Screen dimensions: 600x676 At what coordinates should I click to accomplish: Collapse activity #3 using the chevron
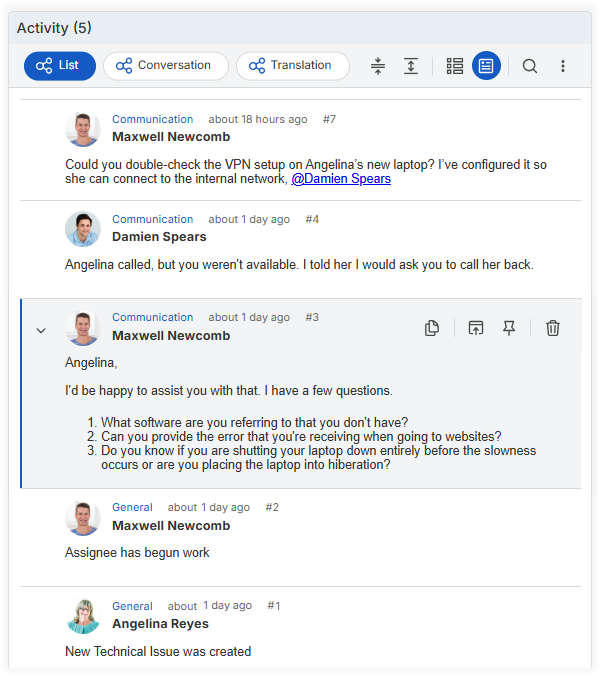[x=41, y=330]
